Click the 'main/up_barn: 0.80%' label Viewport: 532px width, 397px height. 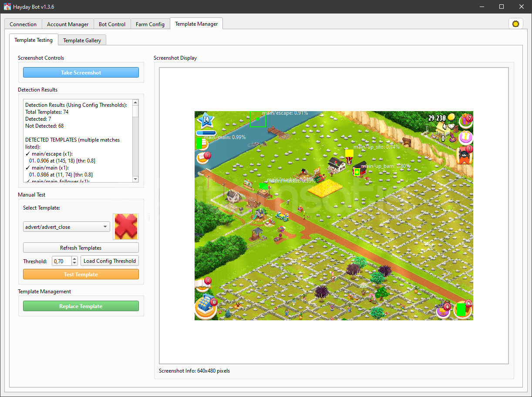coord(386,166)
